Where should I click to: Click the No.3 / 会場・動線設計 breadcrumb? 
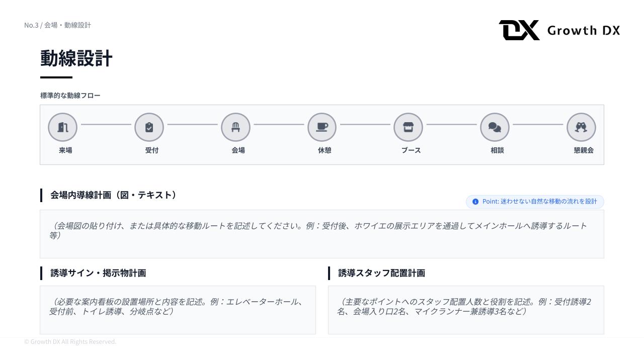(x=57, y=25)
